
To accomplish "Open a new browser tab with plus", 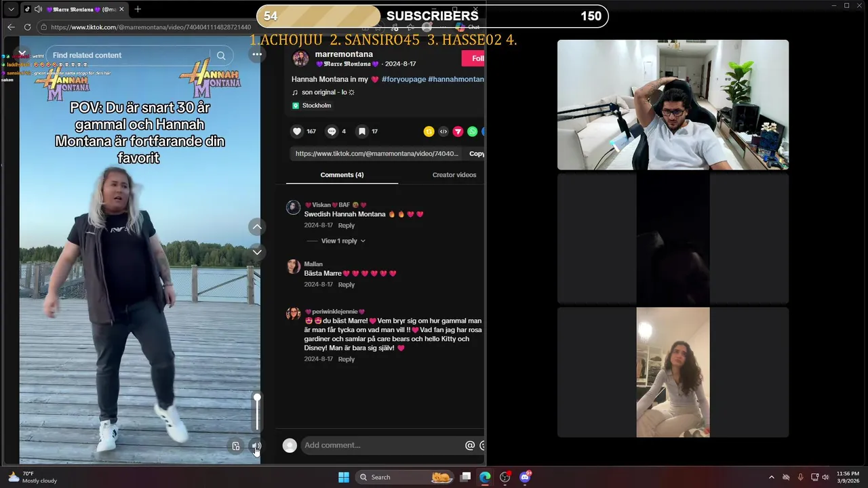I will click(138, 9).
